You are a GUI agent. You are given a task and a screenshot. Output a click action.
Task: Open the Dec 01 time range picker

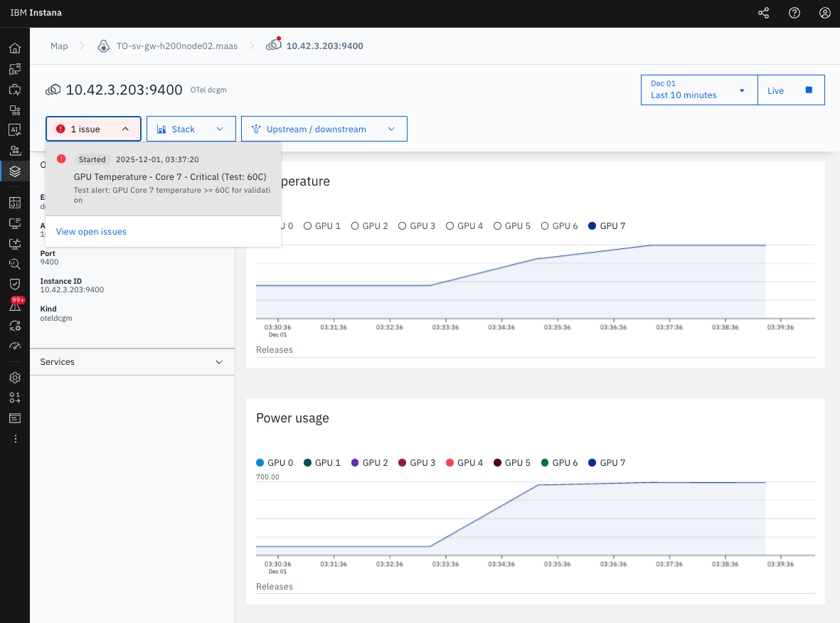coord(698,90)
